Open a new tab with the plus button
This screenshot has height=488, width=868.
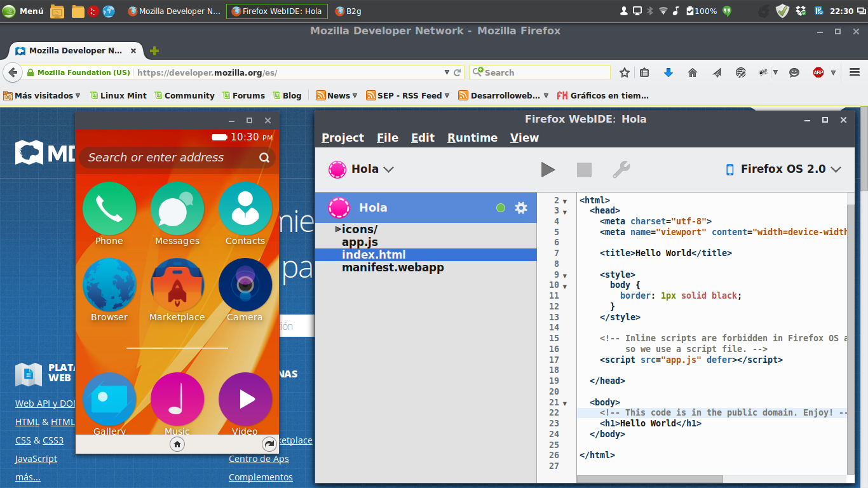(154, 51)
